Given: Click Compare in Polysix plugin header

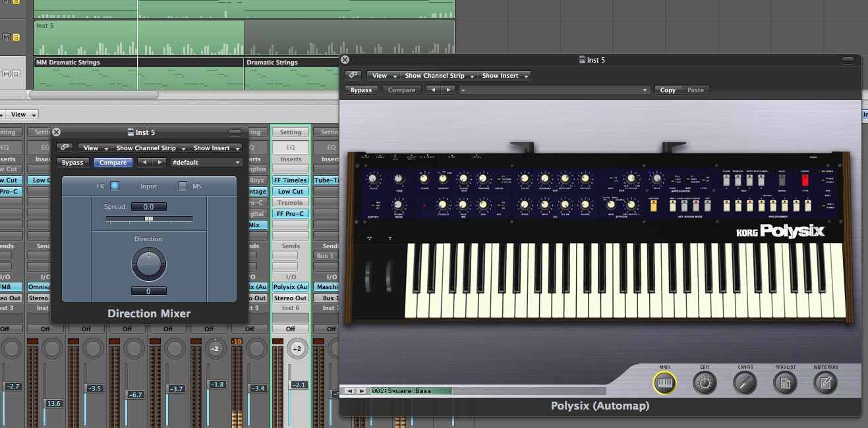Looking at the screenshot, I should coord(401,90).
